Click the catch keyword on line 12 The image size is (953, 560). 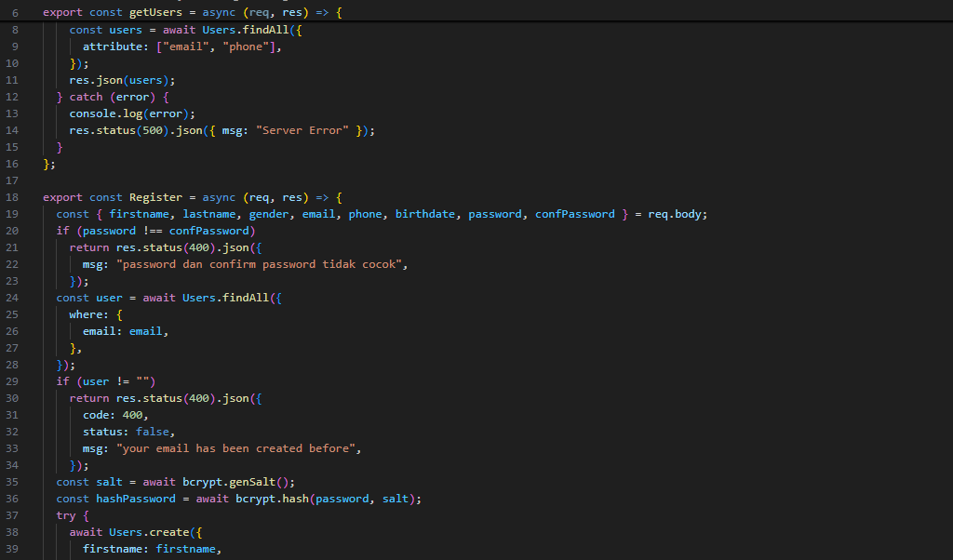click(86, 97)
